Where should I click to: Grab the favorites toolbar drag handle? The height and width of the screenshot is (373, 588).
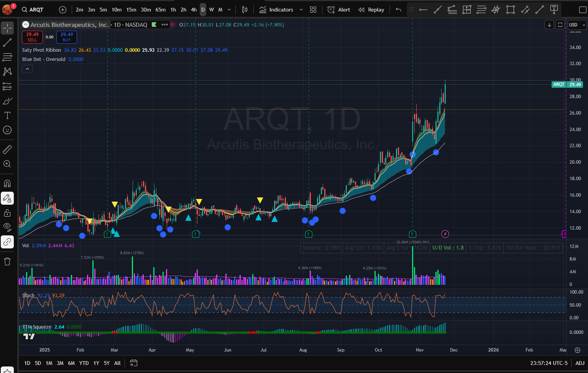tap(411, 10)
